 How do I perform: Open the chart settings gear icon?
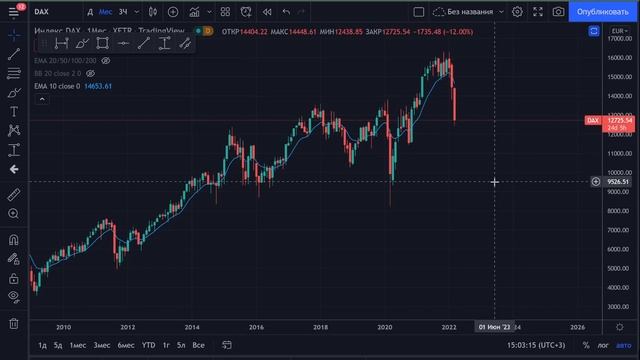[x=517, y=12]
